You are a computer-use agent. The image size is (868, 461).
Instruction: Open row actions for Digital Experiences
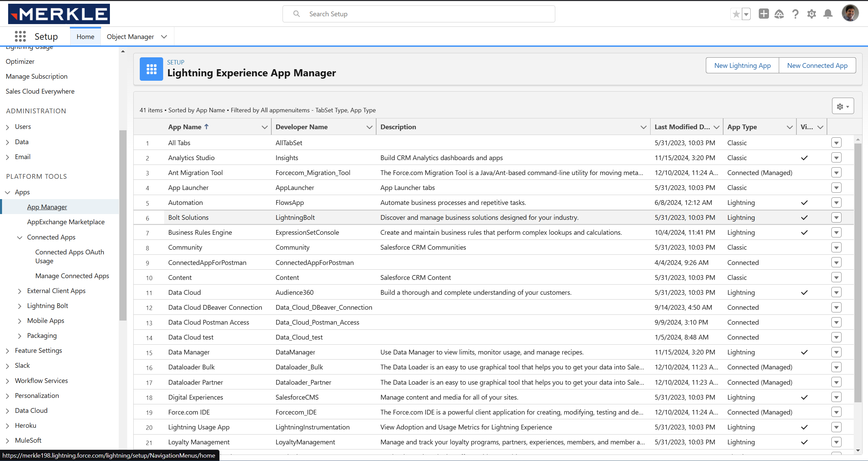click(836, 397)
